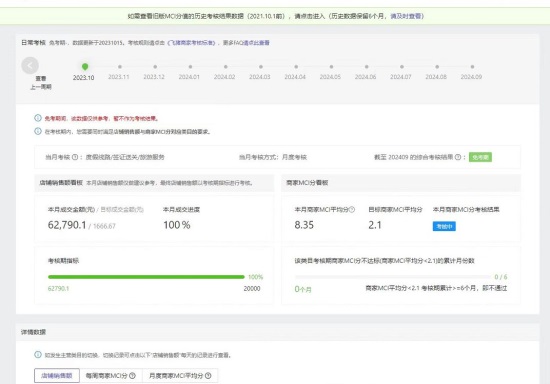Click the help icon on 月度商家MCI平均分 tab

tap(208, 376)
